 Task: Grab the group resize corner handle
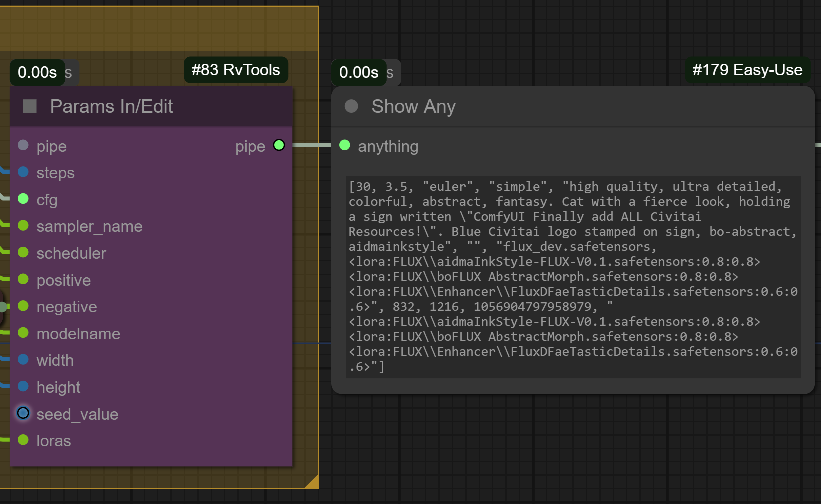pyautogui.click(x=313, y=482)
